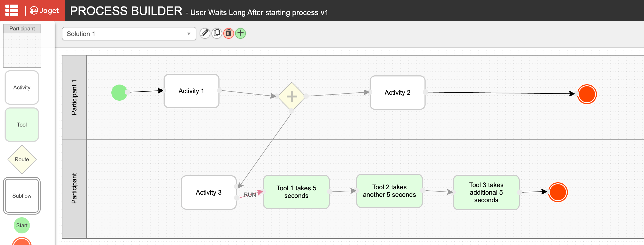Select the Route diamond in the palette

[22, 159]
